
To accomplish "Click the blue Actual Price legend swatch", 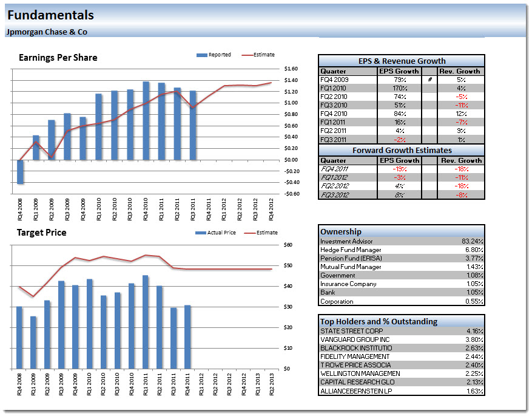I will point(201,233).
